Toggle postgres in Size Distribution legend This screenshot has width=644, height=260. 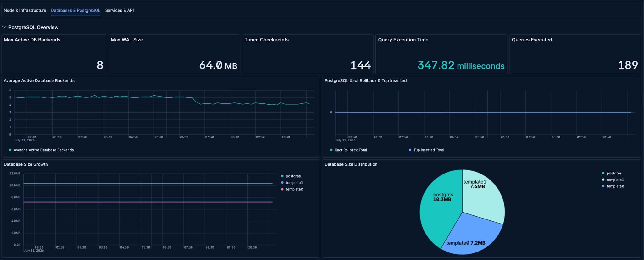612,173
